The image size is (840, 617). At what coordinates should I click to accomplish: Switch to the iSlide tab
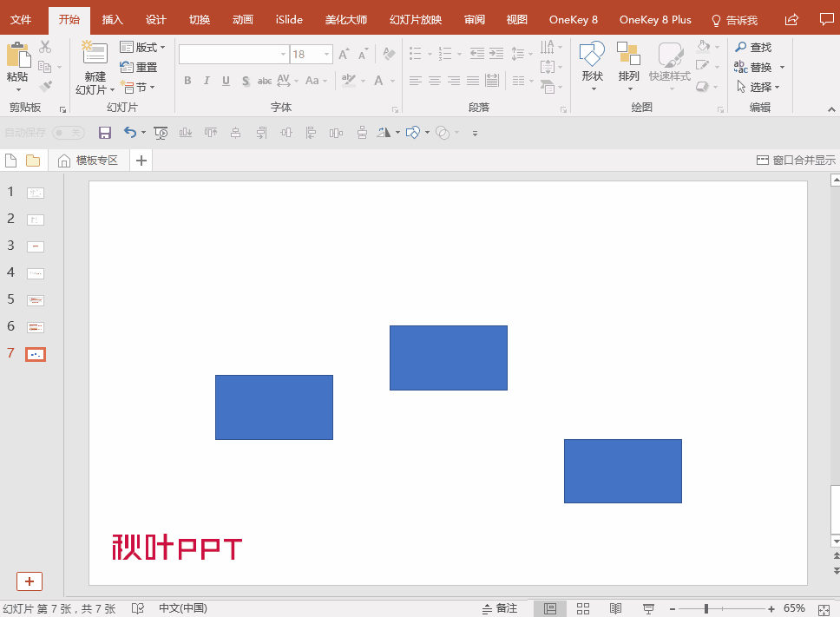289,19
